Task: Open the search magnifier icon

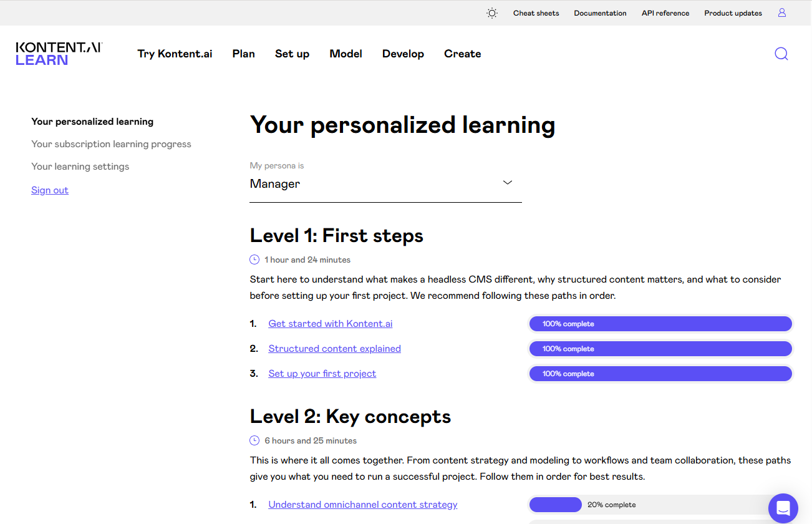Action: click(781, 54)
